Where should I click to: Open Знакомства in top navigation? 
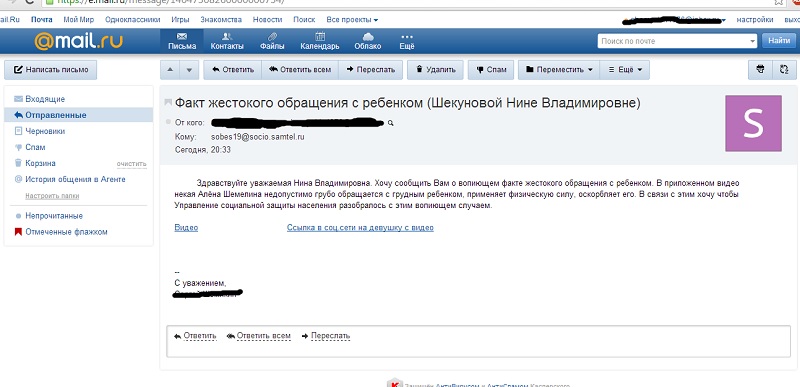221,20
